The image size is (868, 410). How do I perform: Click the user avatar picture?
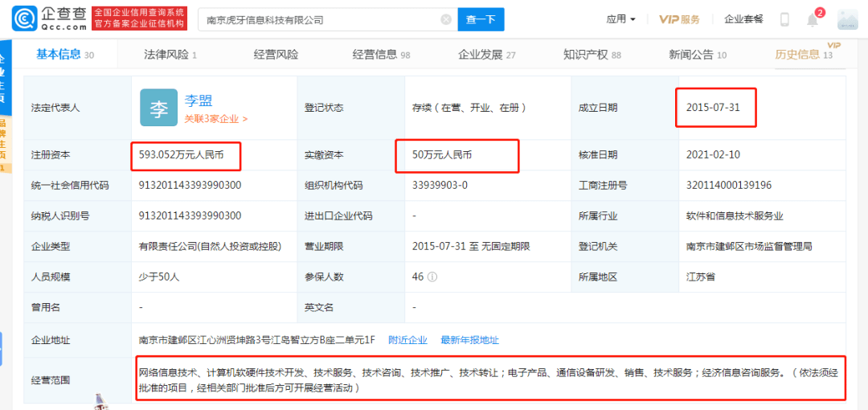(847, 19)
